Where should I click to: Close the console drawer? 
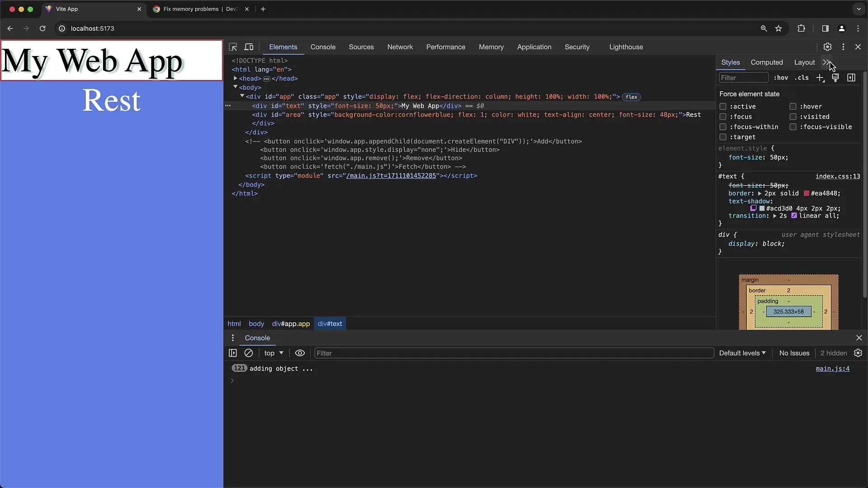point(859,338)
